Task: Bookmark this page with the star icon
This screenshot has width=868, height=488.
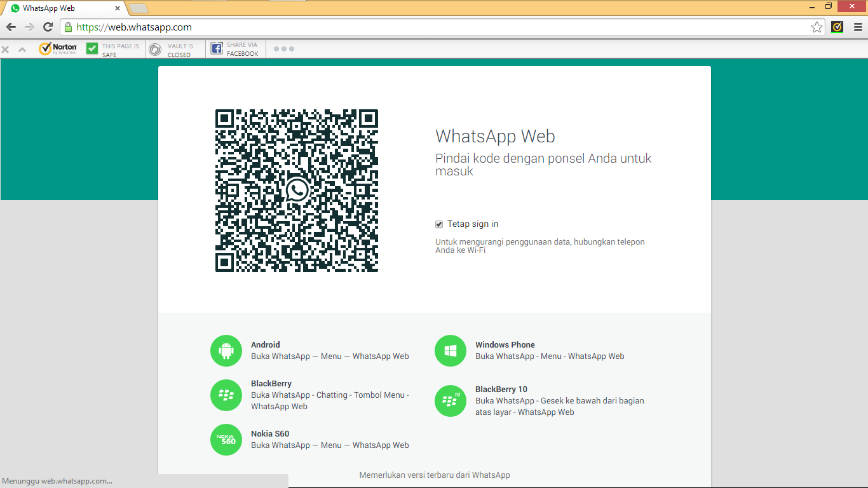Action: (817, 27)
